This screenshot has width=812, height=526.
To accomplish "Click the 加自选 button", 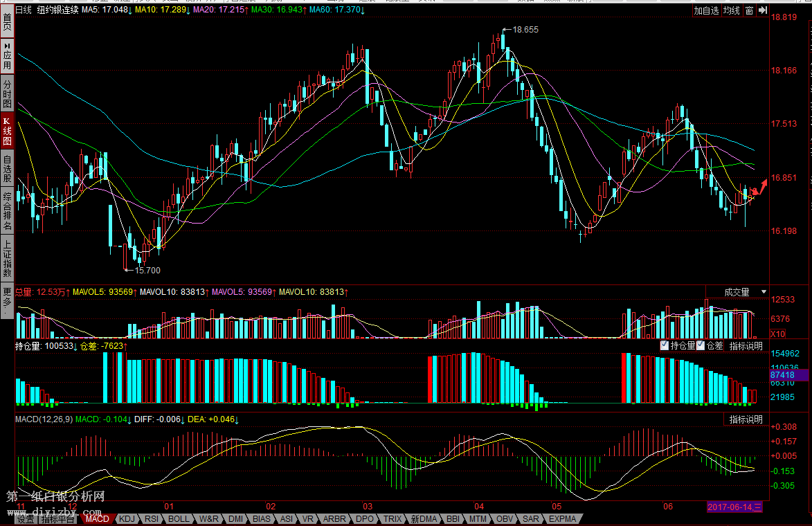I will (707, 10).
